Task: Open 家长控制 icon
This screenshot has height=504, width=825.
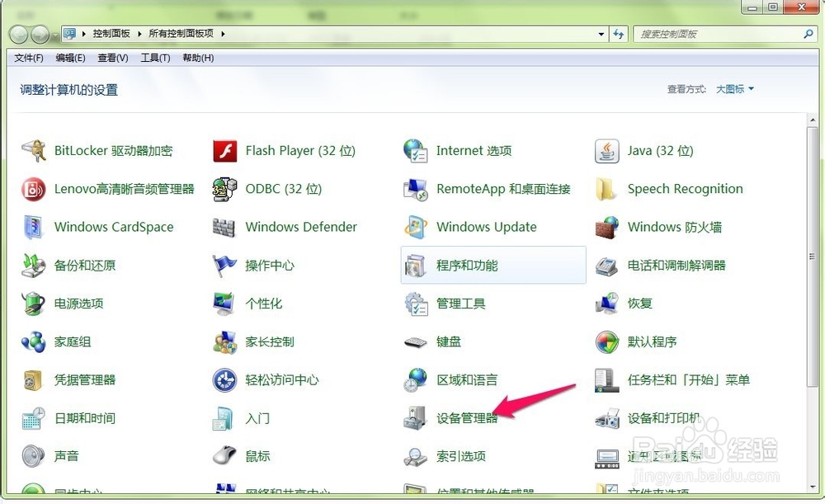Action: 224,342
